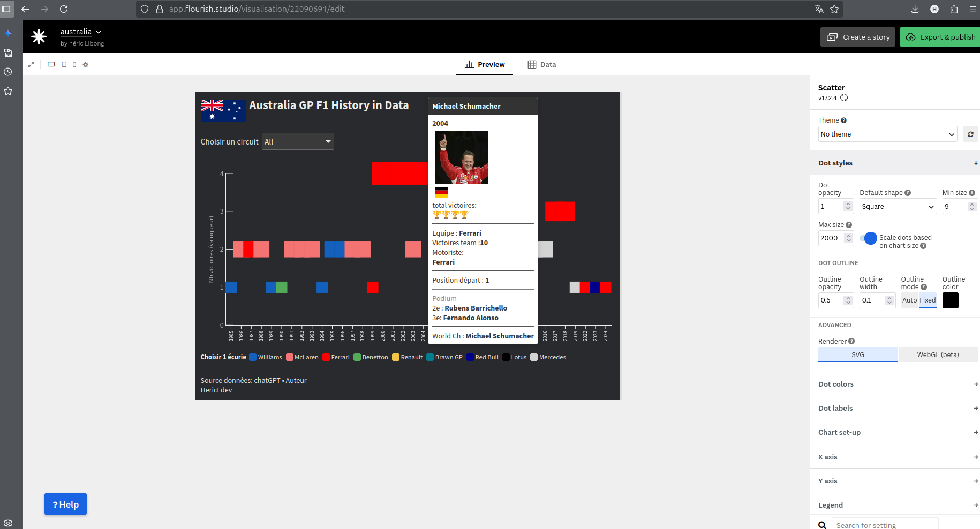980x529 pixels.
Task: Click the template version update icon
Action: tap(844, 97)
